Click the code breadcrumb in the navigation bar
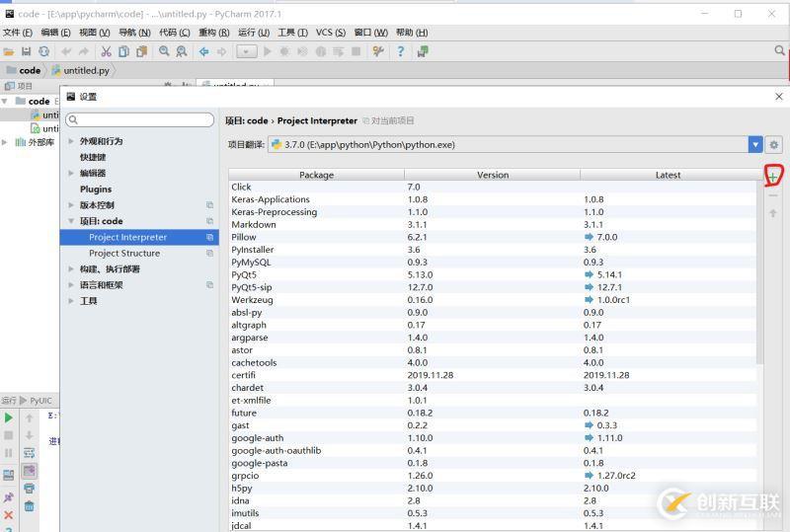Viewport: 790px width, 532px height. 24,70
